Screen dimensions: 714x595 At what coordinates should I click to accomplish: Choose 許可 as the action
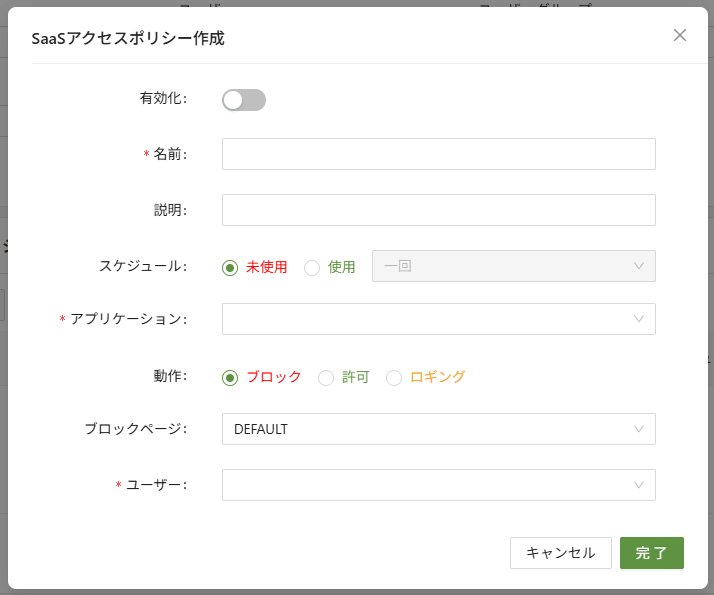click(x=326, y=377)
